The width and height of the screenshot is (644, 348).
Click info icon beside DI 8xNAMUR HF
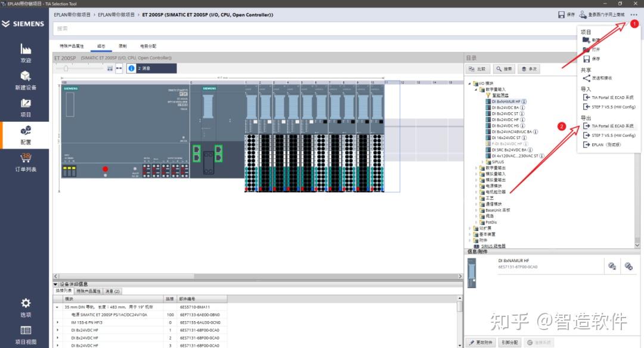click(x=523, y=101)
